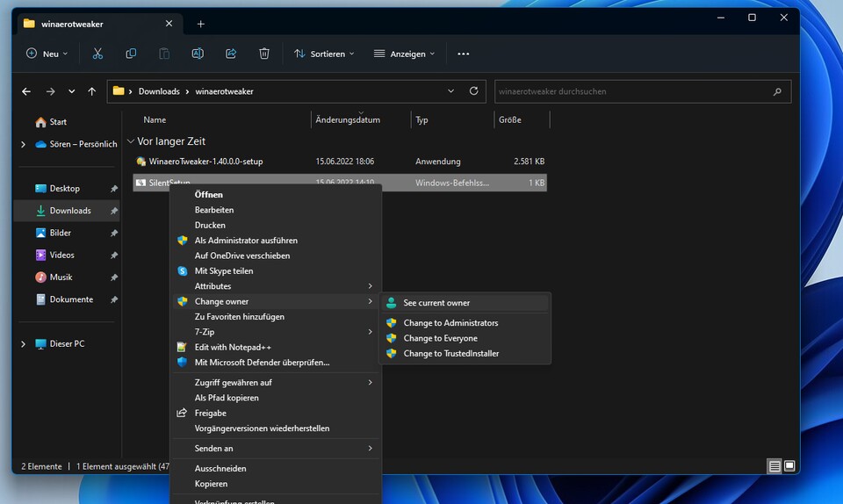
Task: Click the delete trash icon in toolbar
Action: [264, 54]
